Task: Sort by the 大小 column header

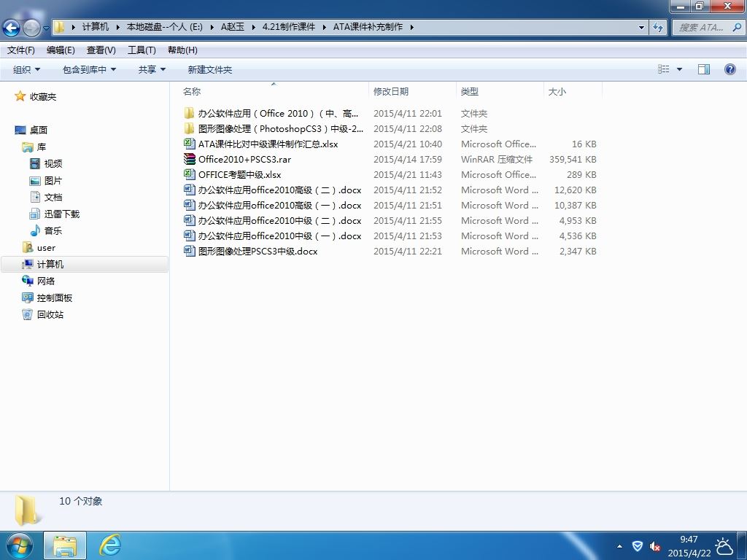Action: 573,91
